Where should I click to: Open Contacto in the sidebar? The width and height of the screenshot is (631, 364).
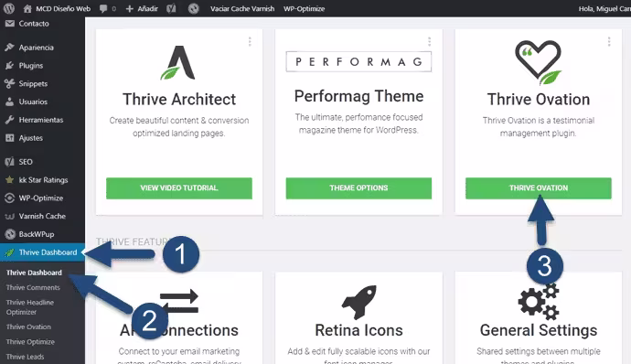34,24
